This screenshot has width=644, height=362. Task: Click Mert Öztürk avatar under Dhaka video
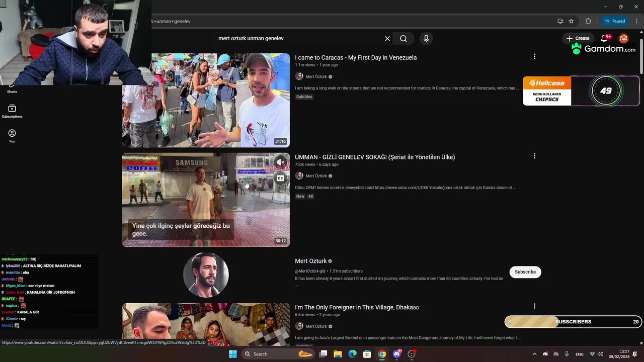click(x=299, y=326)
